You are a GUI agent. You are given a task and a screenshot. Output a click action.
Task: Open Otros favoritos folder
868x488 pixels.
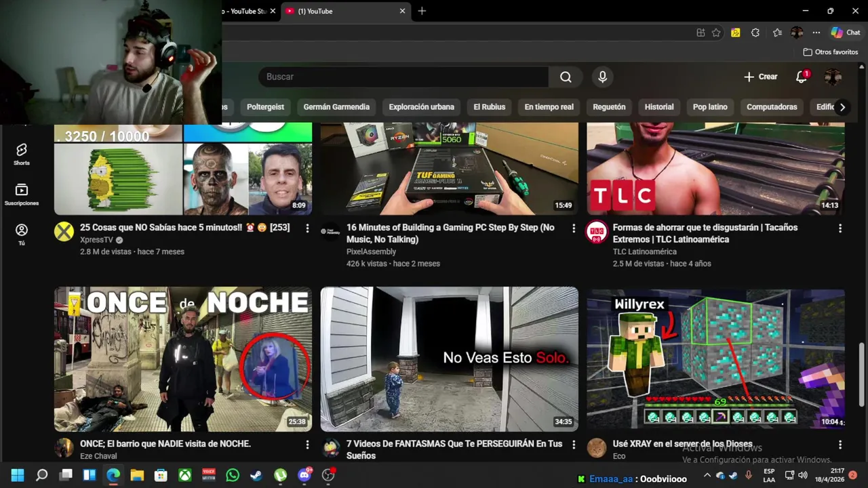[x=831, y=52]
